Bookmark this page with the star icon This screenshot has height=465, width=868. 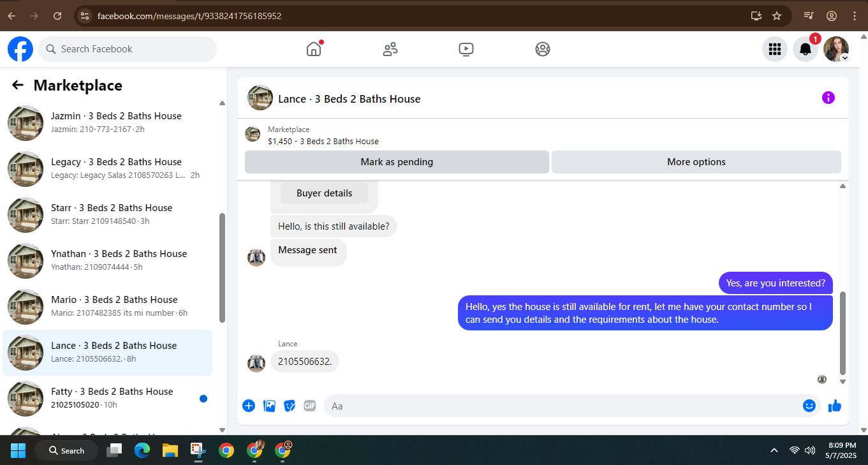[777, 16]
